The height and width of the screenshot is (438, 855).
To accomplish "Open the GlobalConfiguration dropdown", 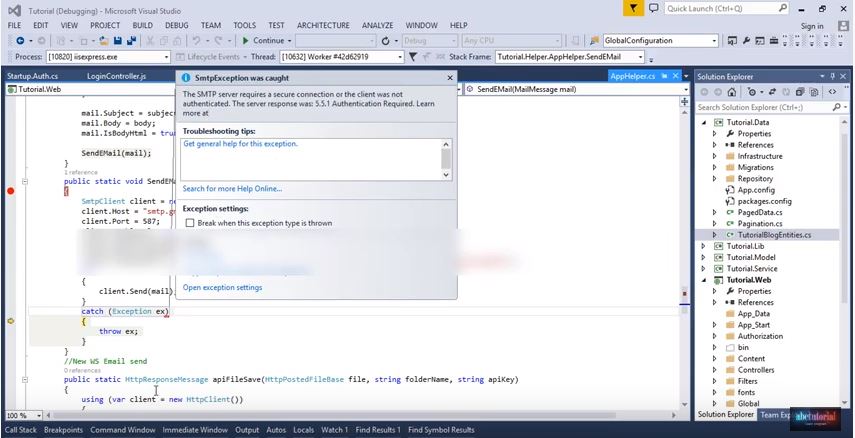I will (714, 41).
